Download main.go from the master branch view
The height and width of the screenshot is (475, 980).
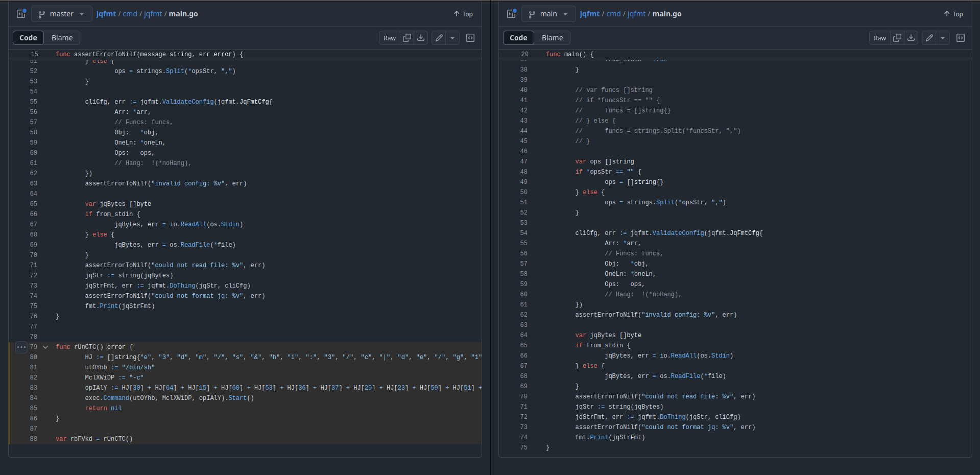[420, 38]
